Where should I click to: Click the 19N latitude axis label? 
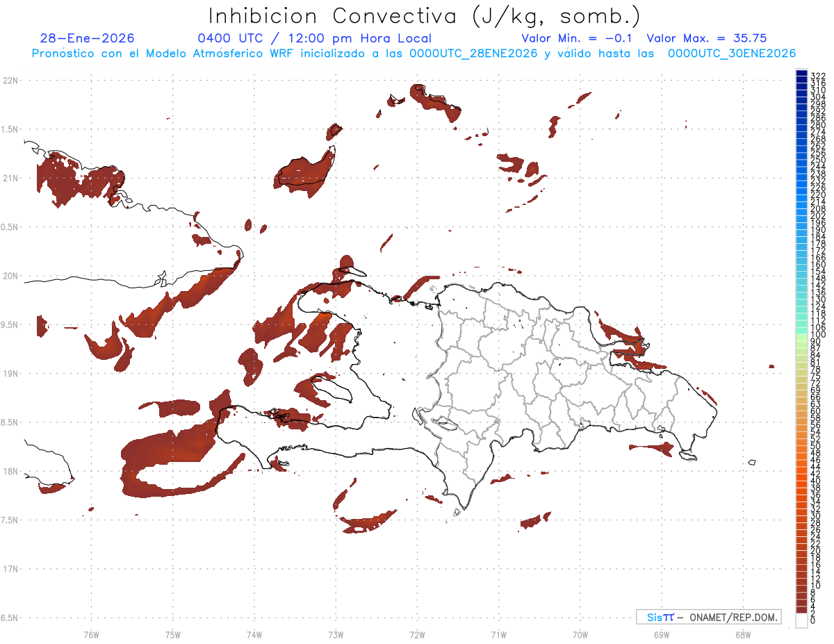10,374
